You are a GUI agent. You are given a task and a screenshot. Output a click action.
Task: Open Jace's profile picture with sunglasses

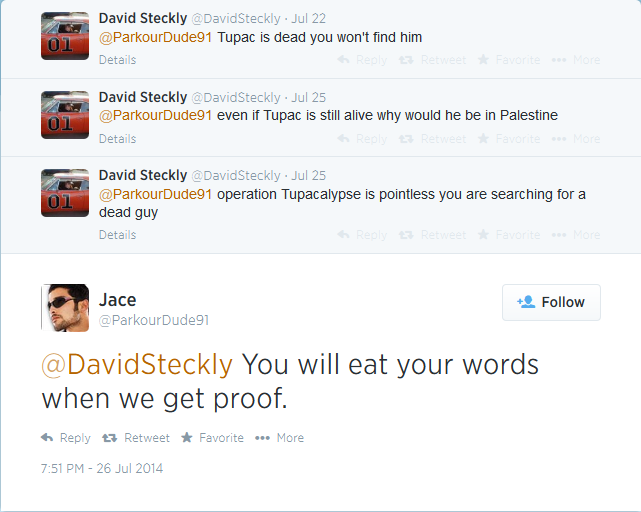pyautogui.click(x=65, y=308)
